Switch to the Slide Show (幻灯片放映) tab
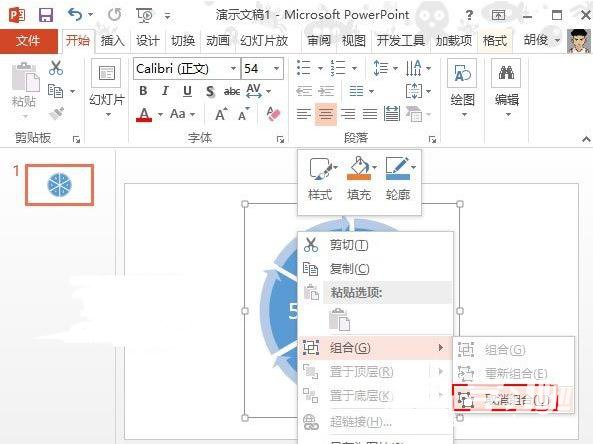 click(x=264, y=40)
